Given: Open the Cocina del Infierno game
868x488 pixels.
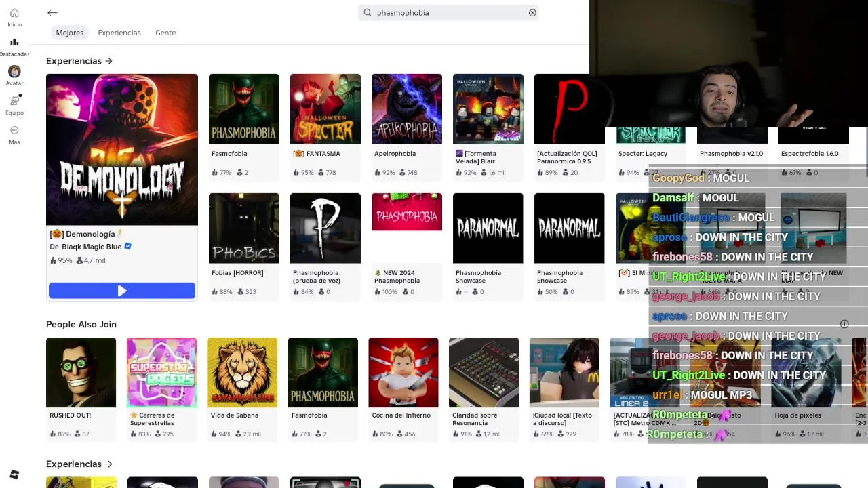Looking at the screenshot, I should click(x=403, y=372).
